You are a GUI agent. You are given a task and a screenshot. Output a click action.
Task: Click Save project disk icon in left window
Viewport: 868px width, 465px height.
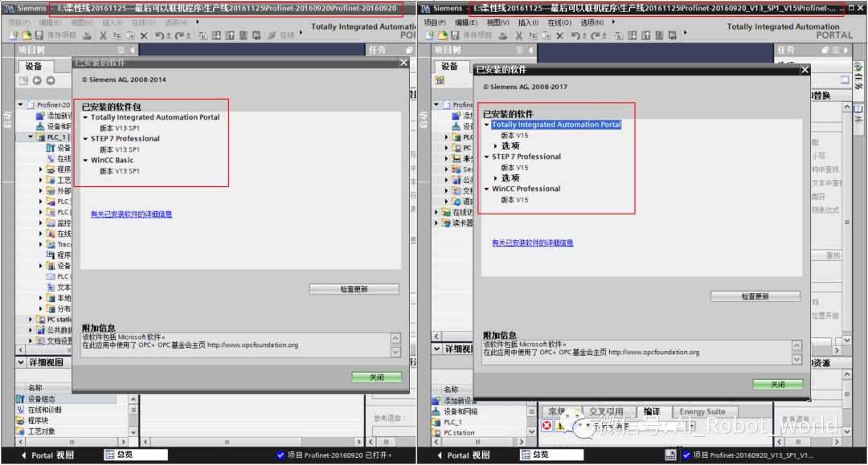click(x=39, y=35)
